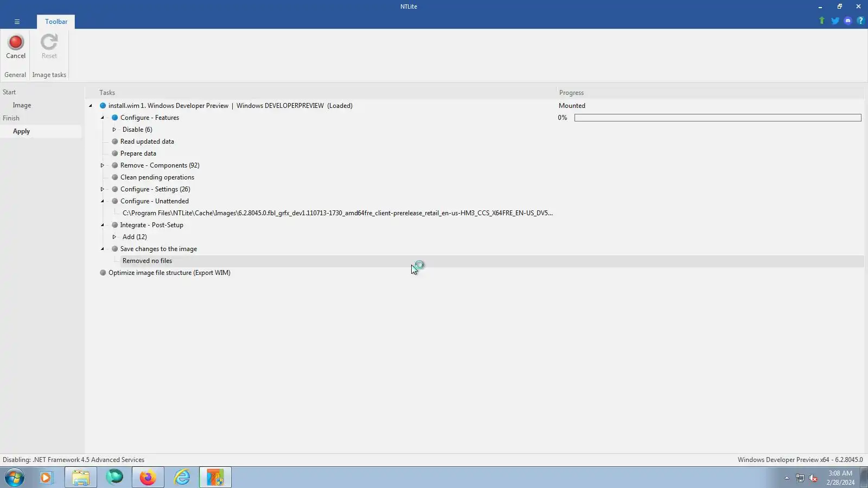Expand the Remove - Components (92) node
The width and height of the screenshot is (868, 488).
pos(103,165)
